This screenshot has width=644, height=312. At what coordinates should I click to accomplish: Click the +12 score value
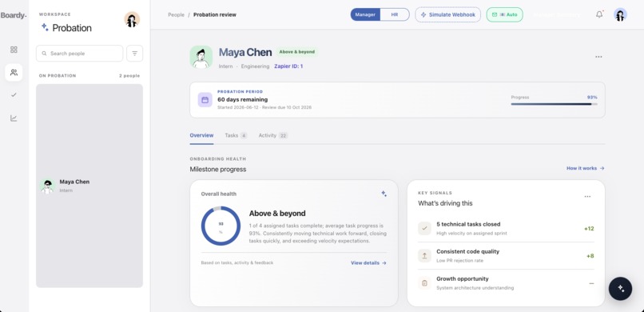589,229
